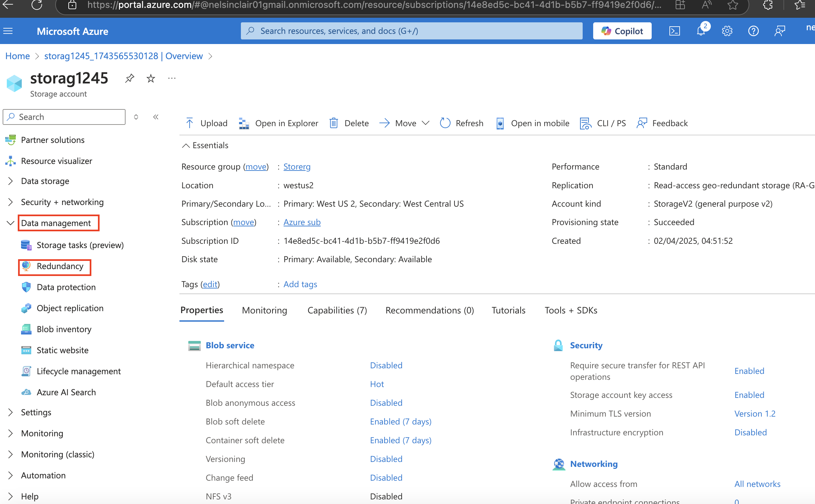This screenshot has width=815, height=504.
Task: Switch to the Properties tab
Action: (x=202, y=310)
